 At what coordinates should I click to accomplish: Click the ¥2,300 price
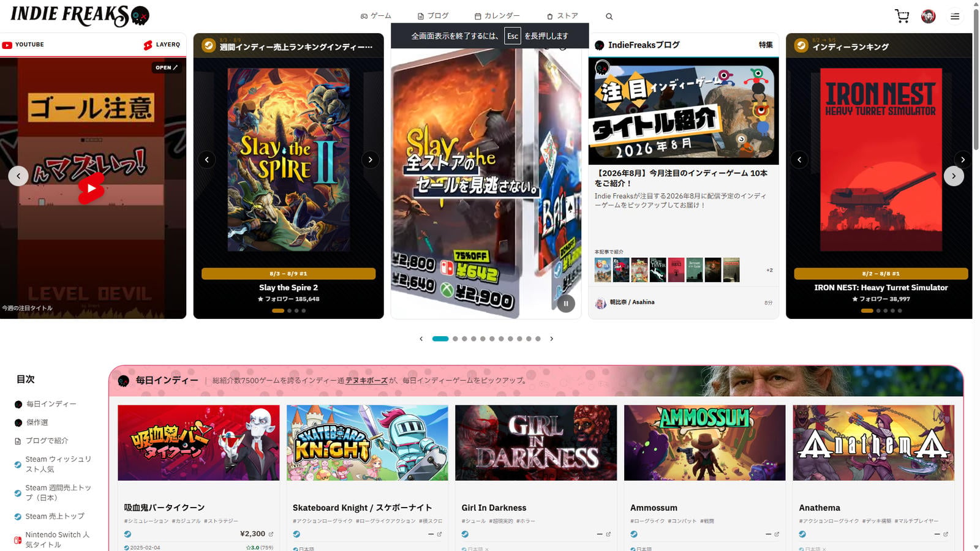[x=252, y=534]
